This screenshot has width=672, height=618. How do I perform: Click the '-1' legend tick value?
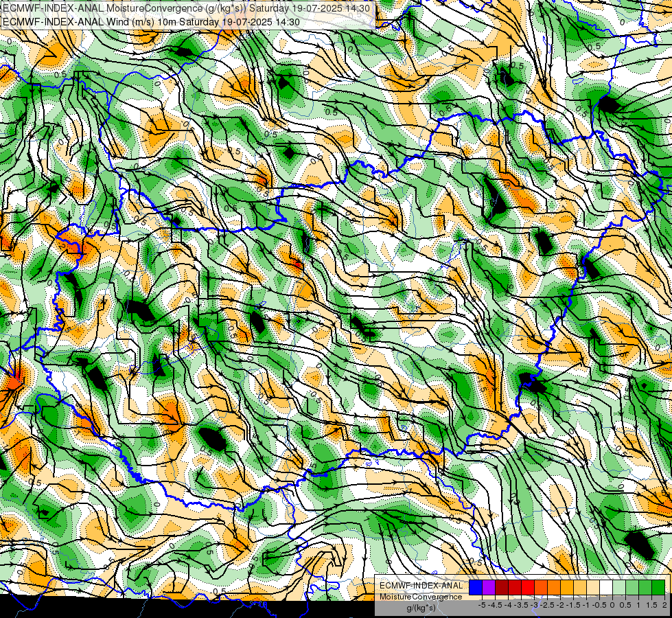point(586,605)
